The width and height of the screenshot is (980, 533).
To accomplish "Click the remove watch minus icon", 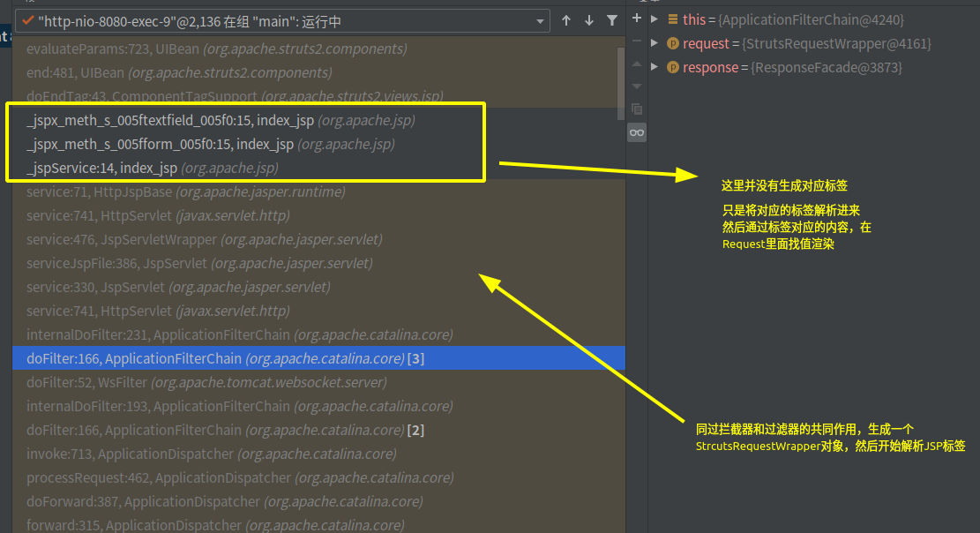I will pyautogui.click(x=637, y=41).
